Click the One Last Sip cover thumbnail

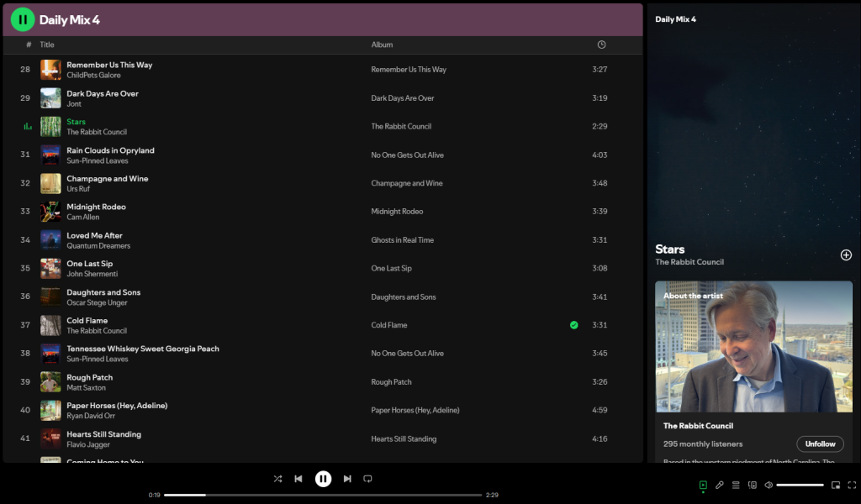tap(50, 269)
